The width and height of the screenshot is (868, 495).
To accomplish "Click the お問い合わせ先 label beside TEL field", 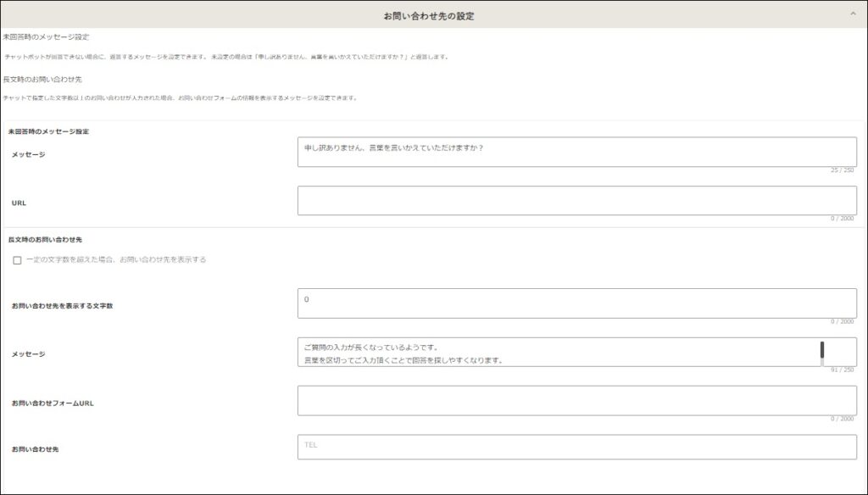I will point(35,448).
